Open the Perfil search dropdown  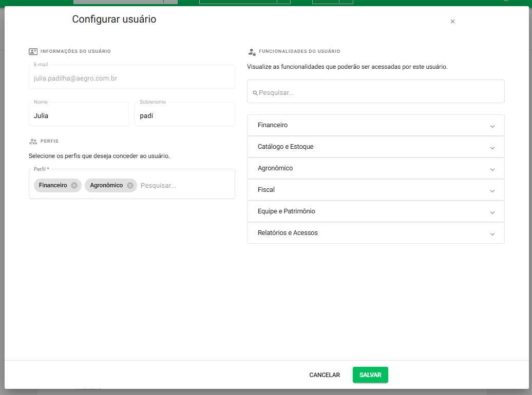pos(185,185)
